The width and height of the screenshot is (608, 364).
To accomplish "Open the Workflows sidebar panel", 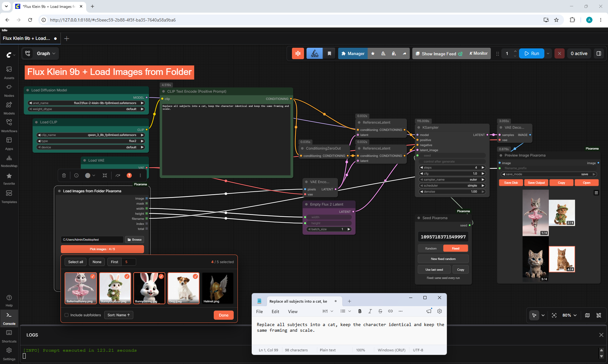I will pyautogui.click(x=9, y=126).
